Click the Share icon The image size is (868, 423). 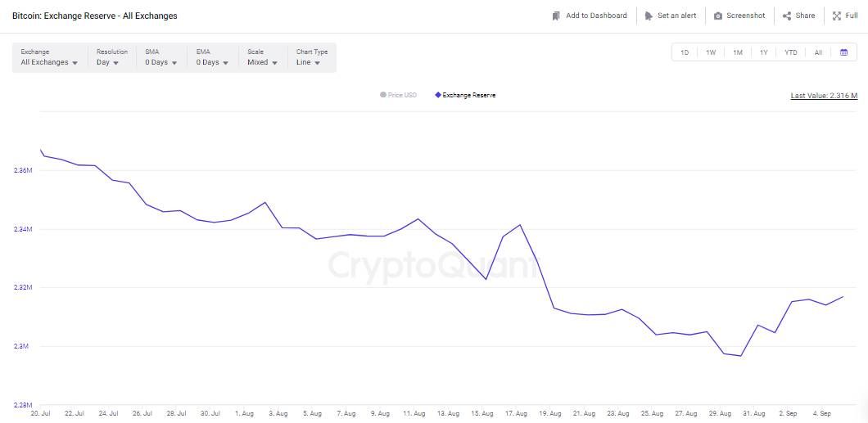coord(787,16)
